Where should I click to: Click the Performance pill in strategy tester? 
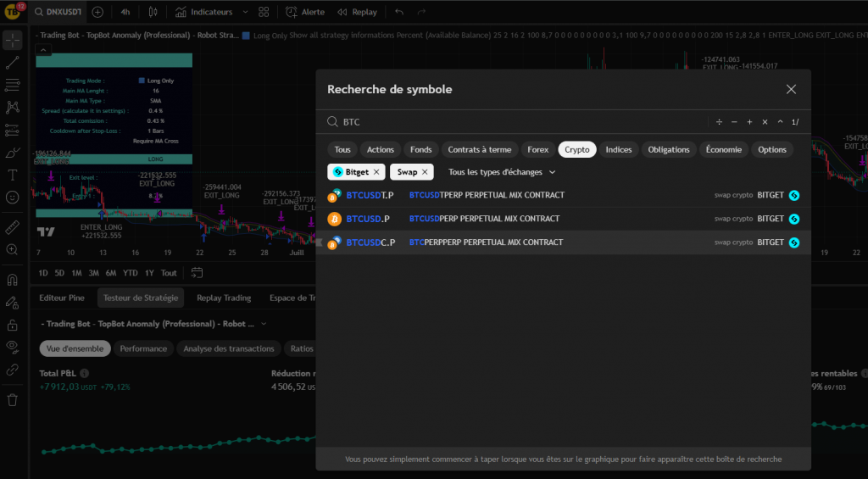click(143, 348)
